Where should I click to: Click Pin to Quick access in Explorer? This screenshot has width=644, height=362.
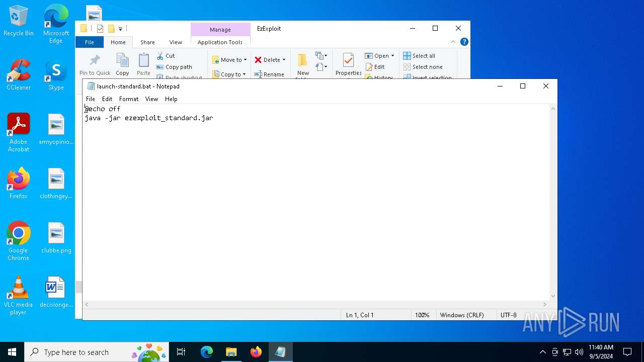point(95,65)
